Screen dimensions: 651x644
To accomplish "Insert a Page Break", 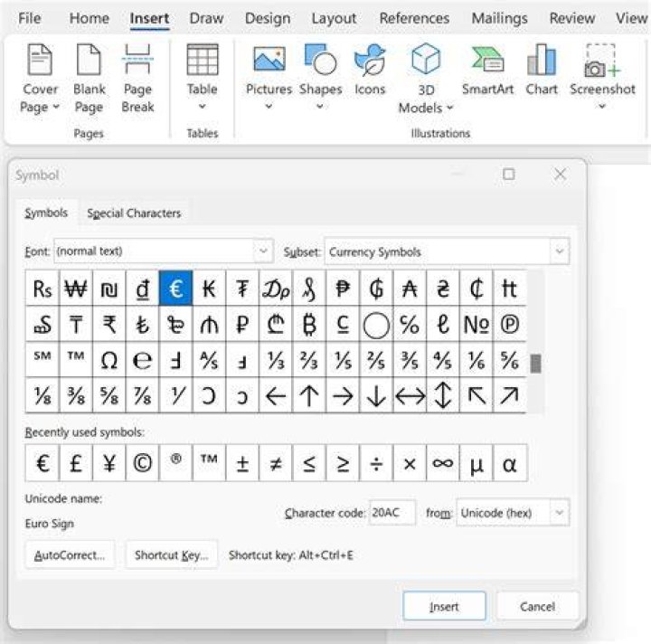I will [x=137, y=79].
